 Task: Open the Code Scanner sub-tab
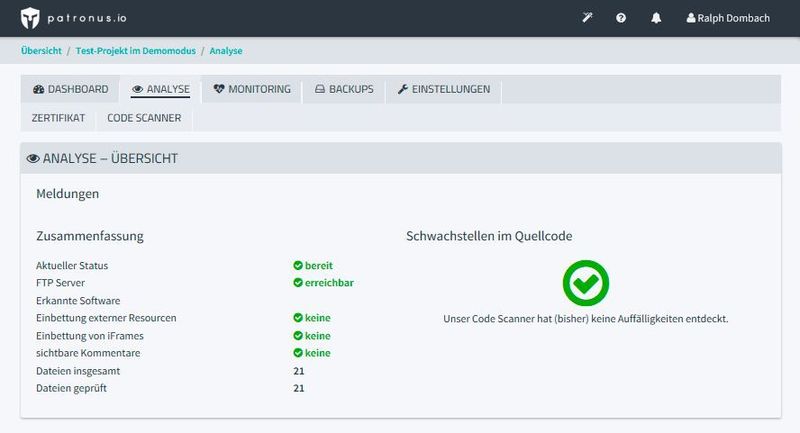click(x=144, y=118)
